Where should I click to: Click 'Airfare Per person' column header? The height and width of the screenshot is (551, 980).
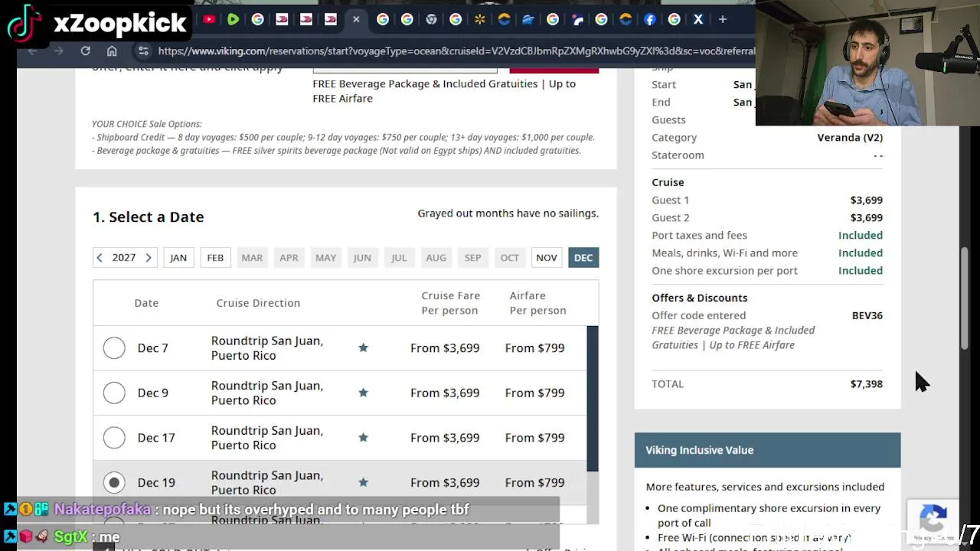[x=537, y=303]
